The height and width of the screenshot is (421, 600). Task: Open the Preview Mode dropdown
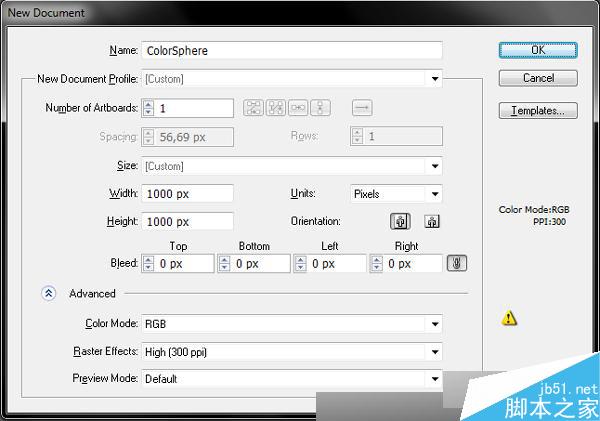point(292,379)
